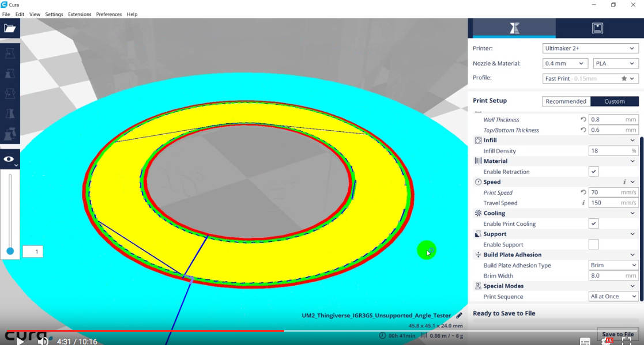Image resolution: width=644 pixels, height=345 pixels.
Task: Reset Wall Thickness with revert arrow
Action: (583, 119)
